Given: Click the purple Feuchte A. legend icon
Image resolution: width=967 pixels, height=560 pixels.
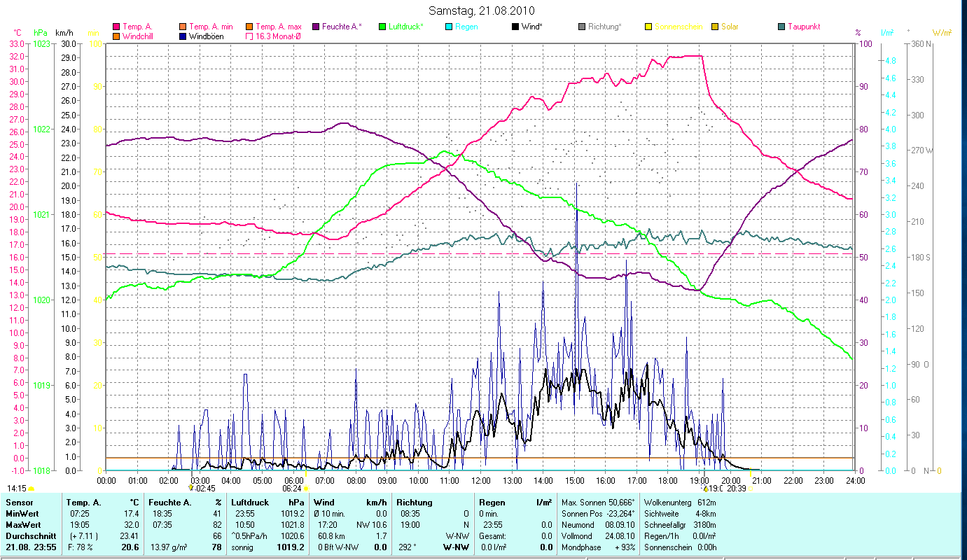Looking at the screenshot, I should click(316, 27).
